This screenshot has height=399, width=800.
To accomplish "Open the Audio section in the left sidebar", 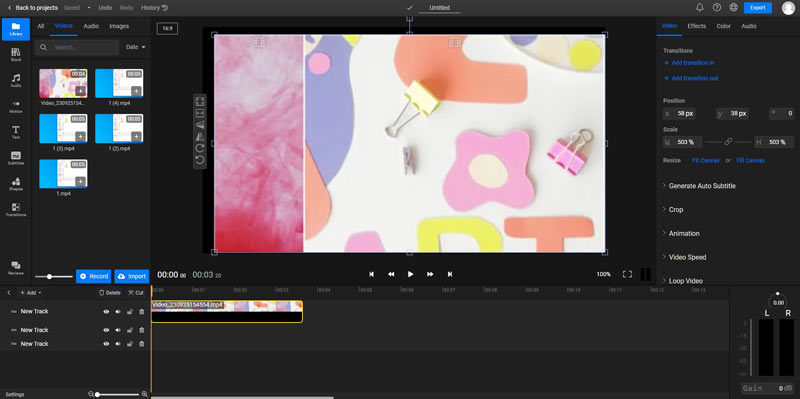I will click(16, 80).
